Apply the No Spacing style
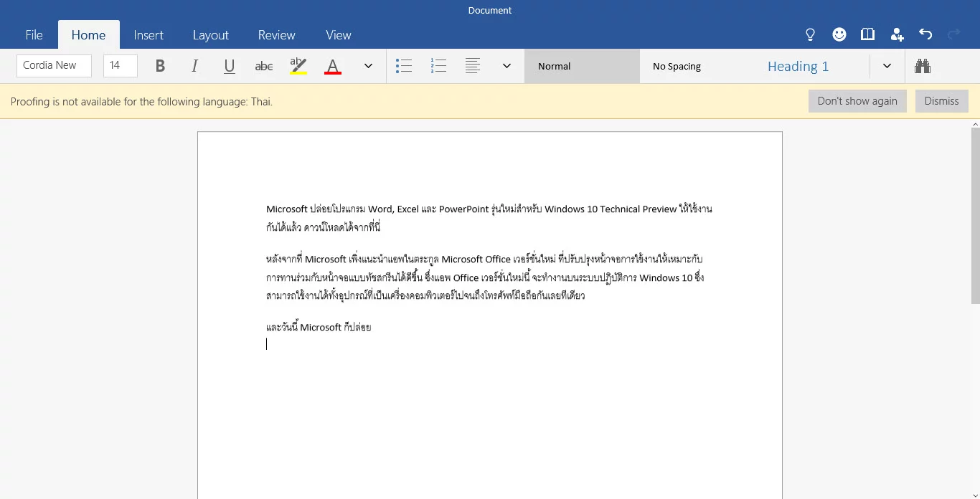This screenshot has height=499, width=980. [x=697, y=66]
